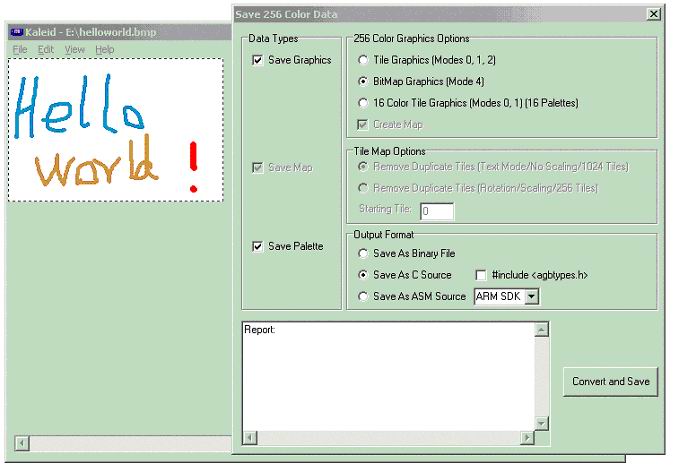678x472 pixels.
Task: Click the Convert and Save button
Action: coord(611,382)
